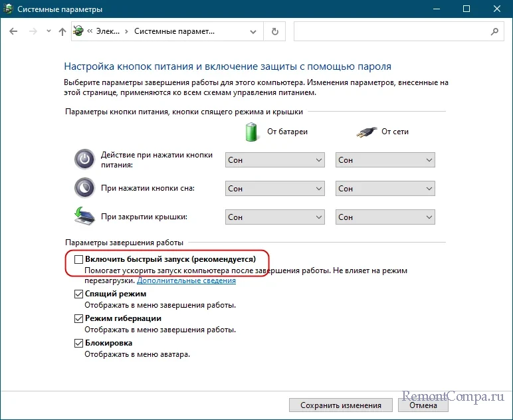Click the label 'При закрытии крышки:'
513x420 pixels.
(144, 217)
